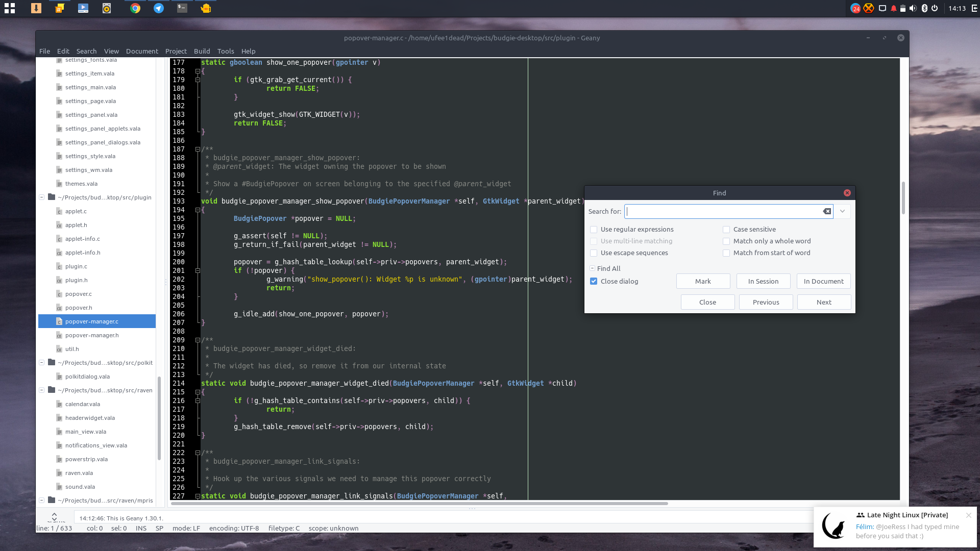The width and height of the screenshot is (980, 551).
Task: Open the orange hexagon X tray icon
Action: point(869,8)
